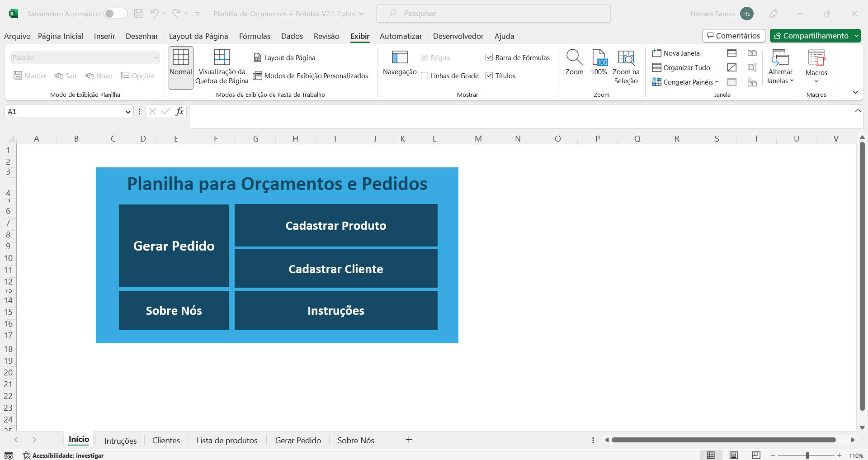Click the cancel formula X icon

[152, 111]
